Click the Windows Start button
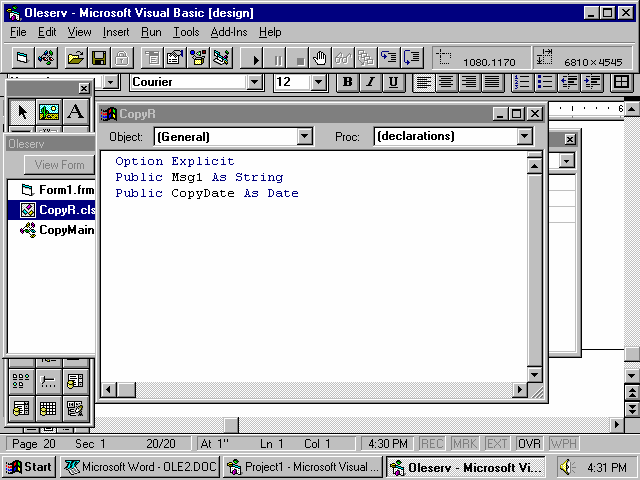 29,467
